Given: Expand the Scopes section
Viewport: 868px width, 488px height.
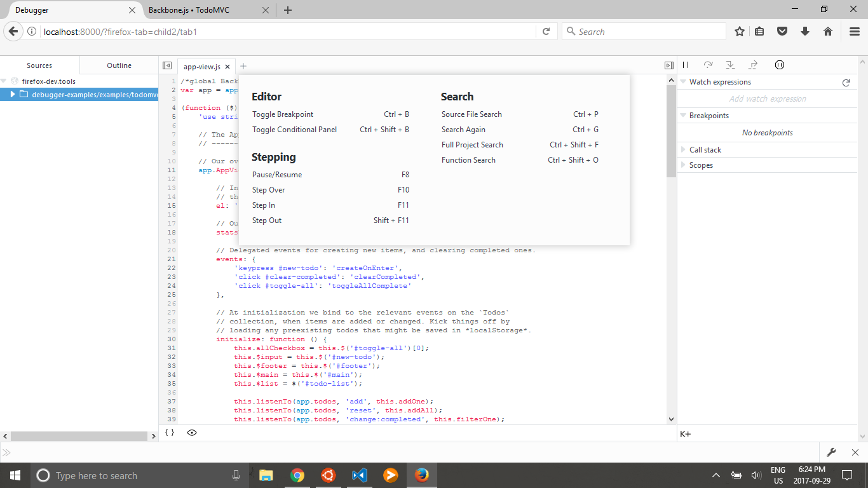Looking at the screenshot, I should pyautogui.click(x=683, y=165).
